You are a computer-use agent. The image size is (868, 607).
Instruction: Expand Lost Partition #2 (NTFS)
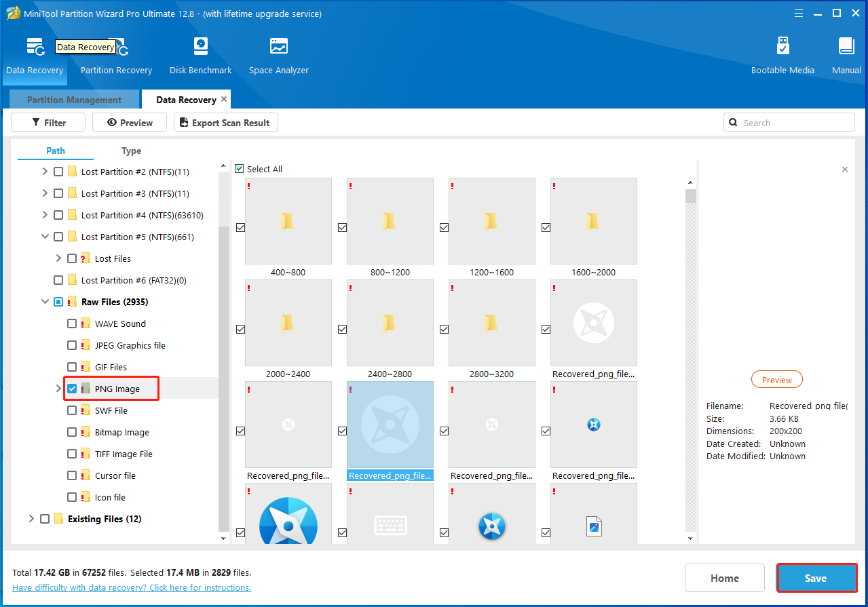[45, 172]
